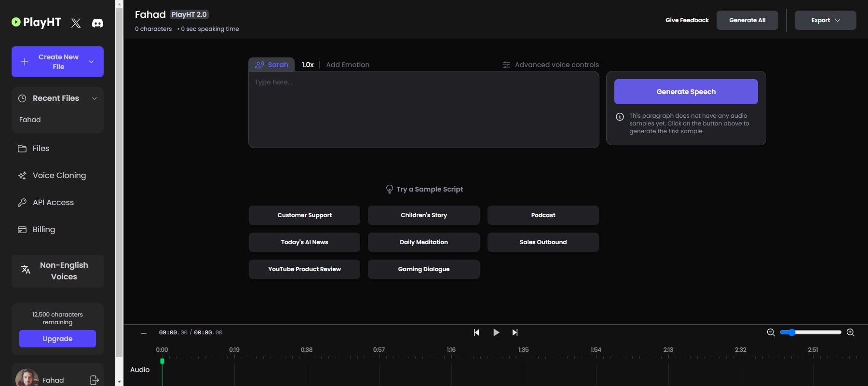868x386 pixels.
Task: Click the Fahad profile avatar
Action: (27, 378)
